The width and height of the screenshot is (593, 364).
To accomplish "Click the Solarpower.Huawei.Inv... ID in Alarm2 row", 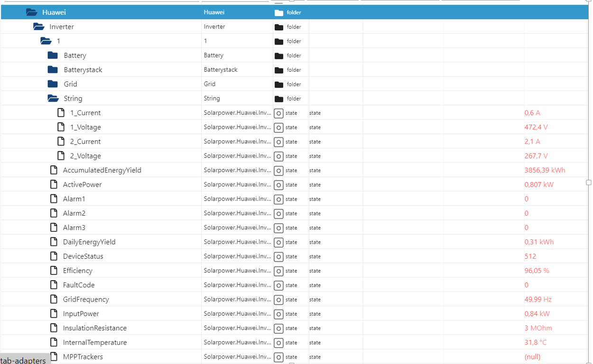I will click(237, 213).
